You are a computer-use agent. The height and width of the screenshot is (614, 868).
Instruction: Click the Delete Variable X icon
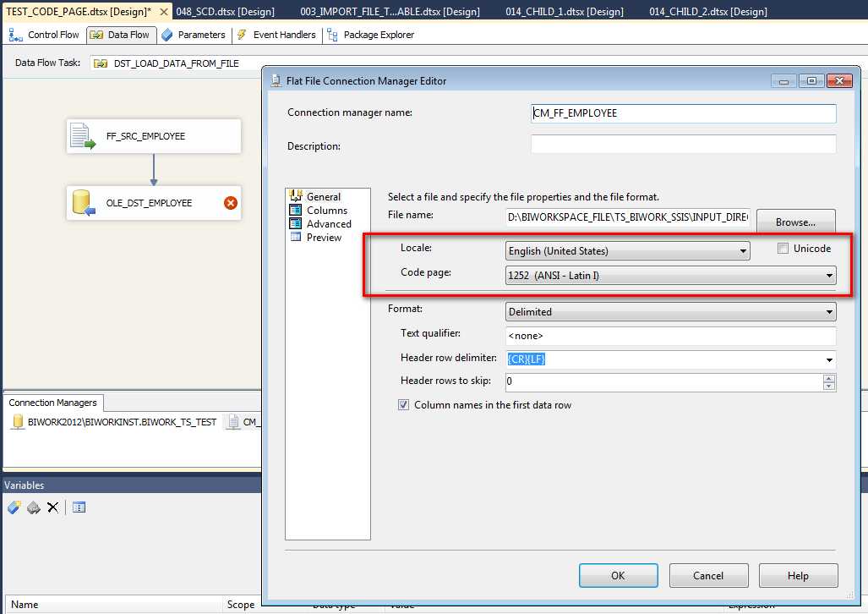pos(52,507)
